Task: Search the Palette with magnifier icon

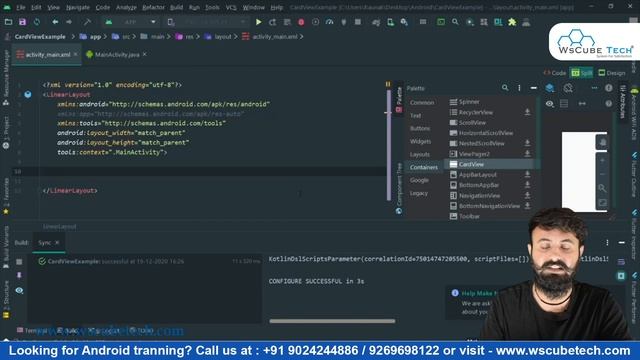Action: tap(505, 88)
